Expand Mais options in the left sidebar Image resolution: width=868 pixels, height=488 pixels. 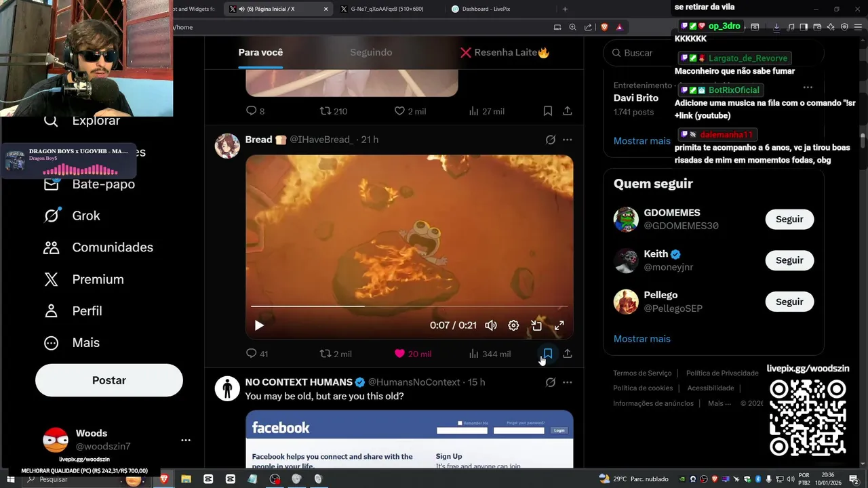(71, 343)
